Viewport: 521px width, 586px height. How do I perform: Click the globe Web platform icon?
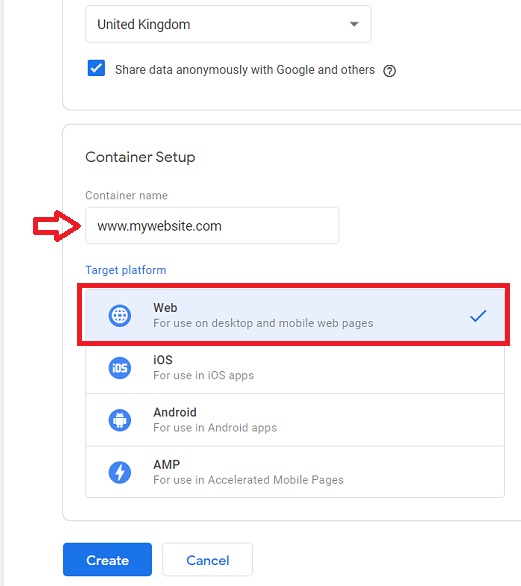(120, 316)
